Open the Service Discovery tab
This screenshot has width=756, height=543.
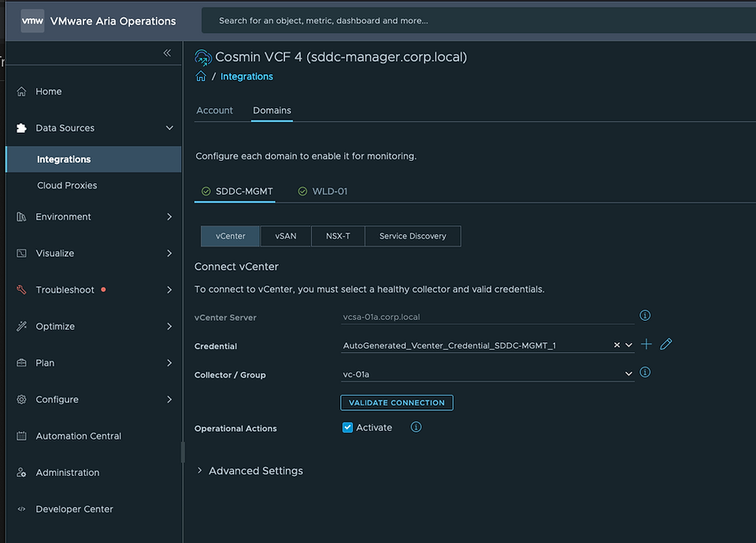(x=413, y=236)
